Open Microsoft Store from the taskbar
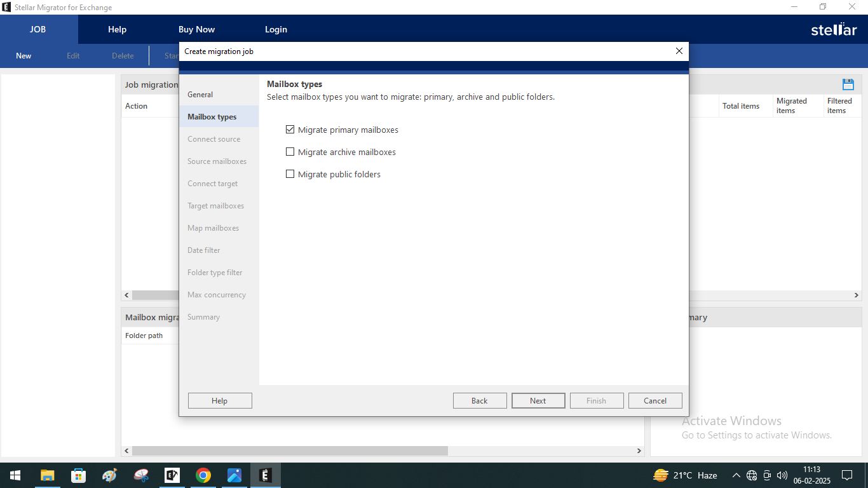 (x=79, y=475)
